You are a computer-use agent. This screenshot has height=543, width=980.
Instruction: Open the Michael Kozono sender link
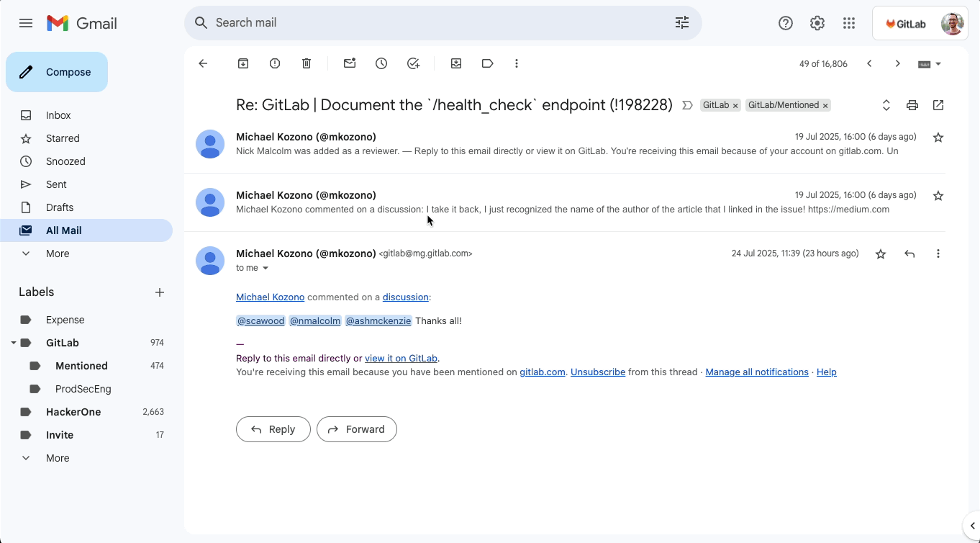(x=270, y=297)
